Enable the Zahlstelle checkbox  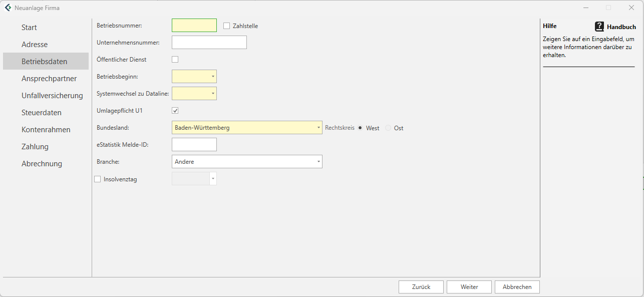(226, 26)
